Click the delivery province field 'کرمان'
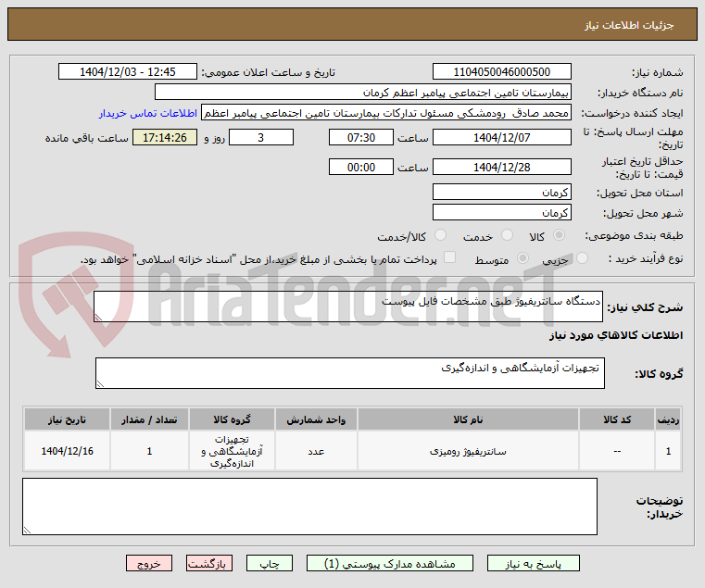Viewport: 705px width, 588px height. [x=502, y=192]
